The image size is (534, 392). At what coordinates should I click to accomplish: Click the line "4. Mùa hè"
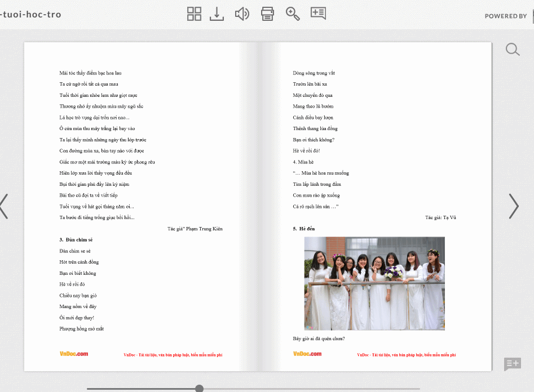(303, 162)
